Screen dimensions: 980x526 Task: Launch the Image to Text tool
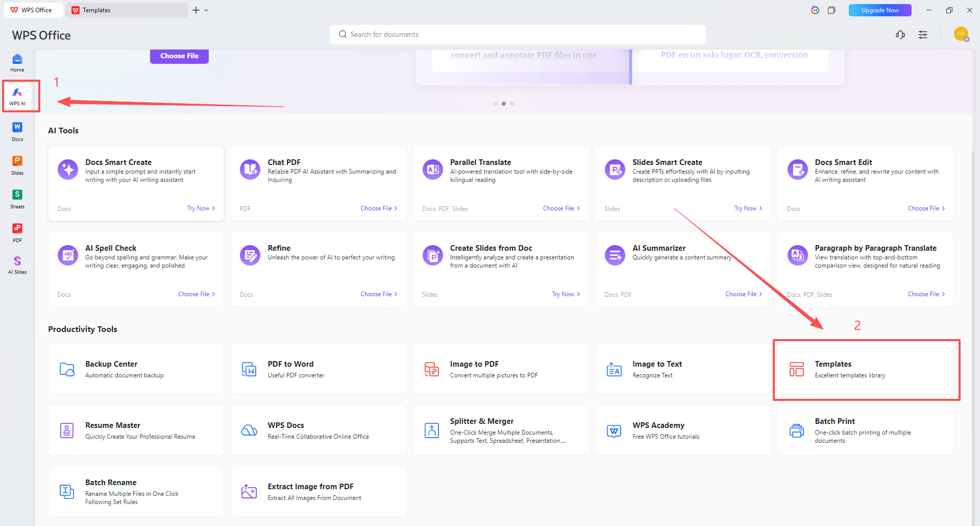coord(683,369)
